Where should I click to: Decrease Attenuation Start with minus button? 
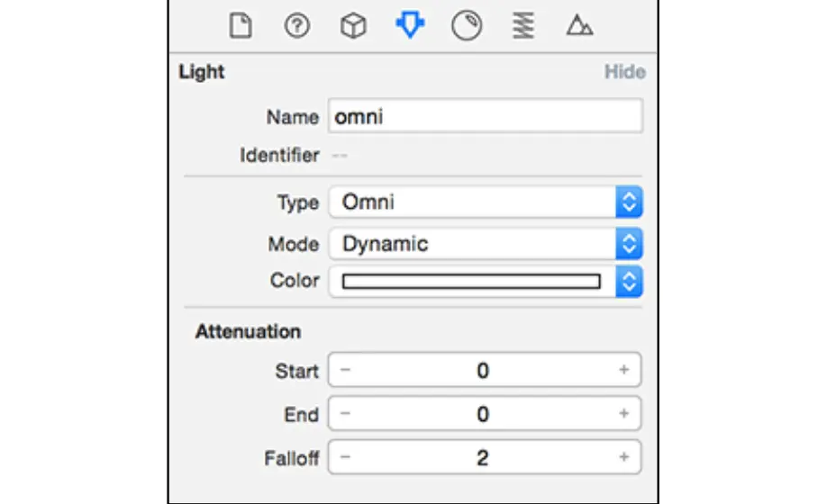(x=345, y=370)
